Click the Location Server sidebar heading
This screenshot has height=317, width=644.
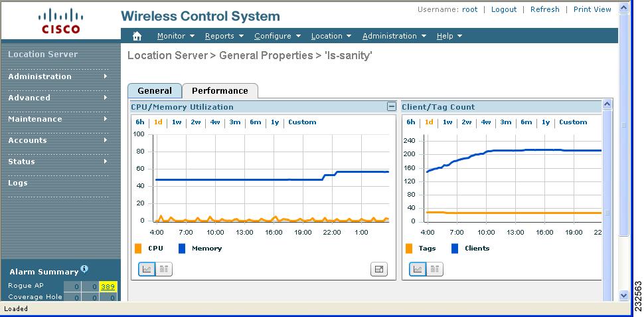(42, 54)
